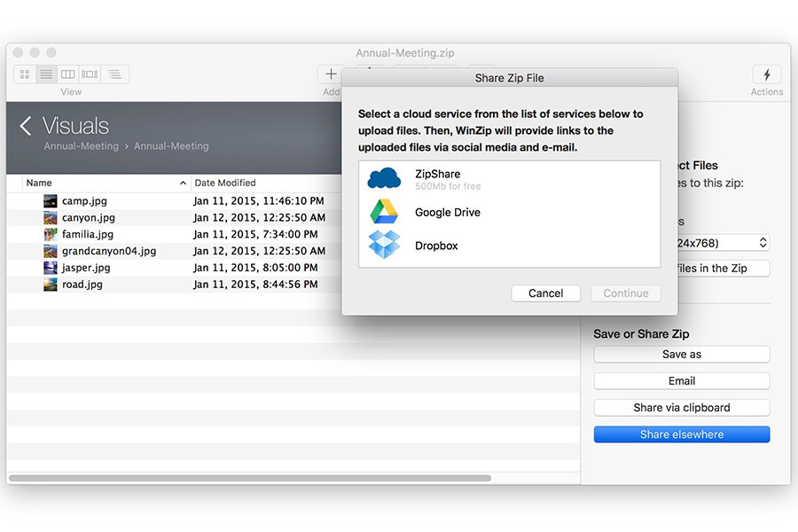Cancel the Share Zip File dialog

[x=545, y=293]
